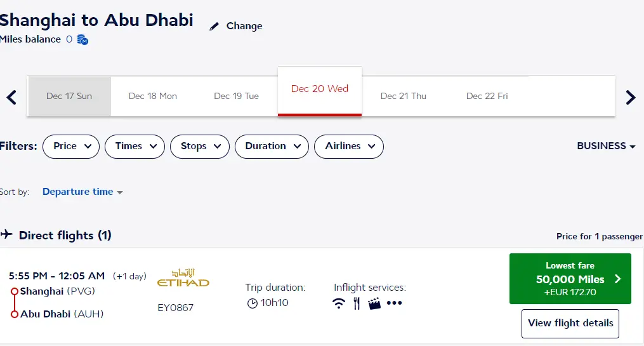The height and width of the screenshot is (346, 644).
Task: Go to next dates arrow
Action: 630,97
